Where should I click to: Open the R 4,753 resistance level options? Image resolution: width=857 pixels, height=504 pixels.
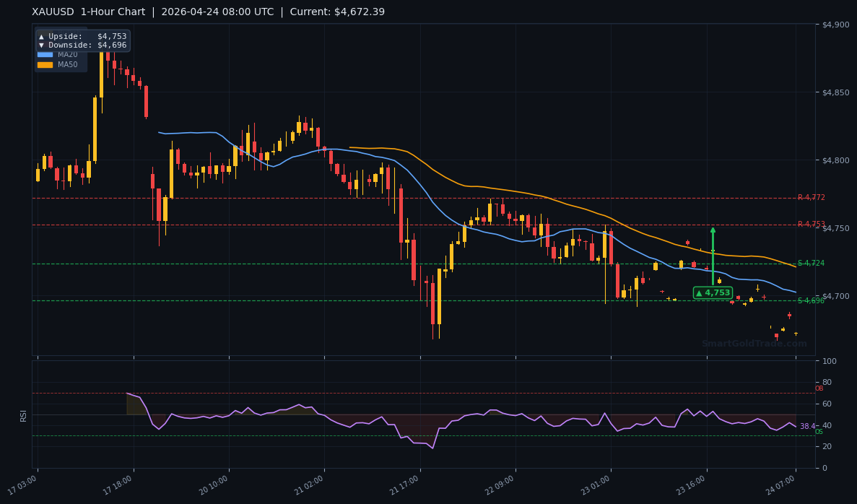[812, 223]
